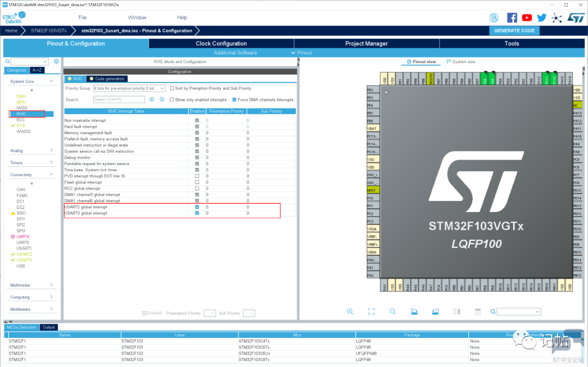Switch to the A->Z list tab
Viewport: 588px width, 367px height.
(37, 70)
